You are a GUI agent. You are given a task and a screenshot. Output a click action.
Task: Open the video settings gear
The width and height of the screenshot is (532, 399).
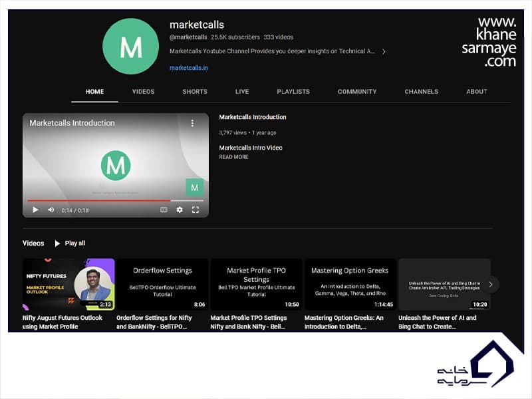pos(180,210)
